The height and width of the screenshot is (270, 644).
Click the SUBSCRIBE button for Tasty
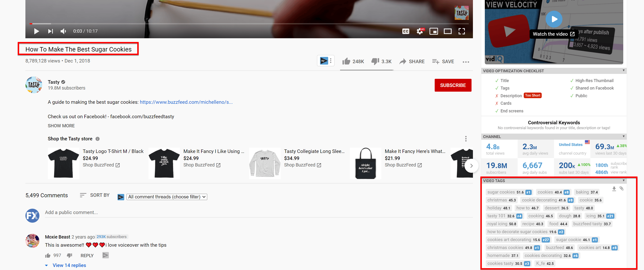[x=453, y=86]
